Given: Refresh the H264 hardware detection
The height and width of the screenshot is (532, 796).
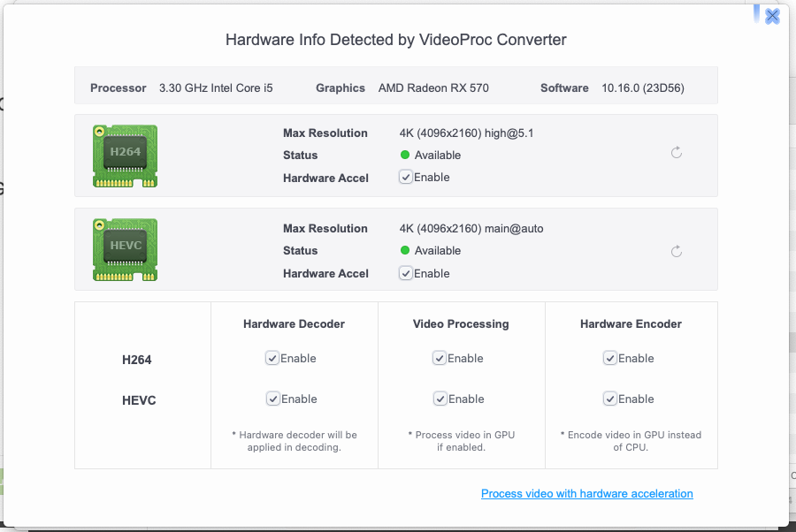Looking at the screenshot, I should pyautogui.click(x=677, y=152).
